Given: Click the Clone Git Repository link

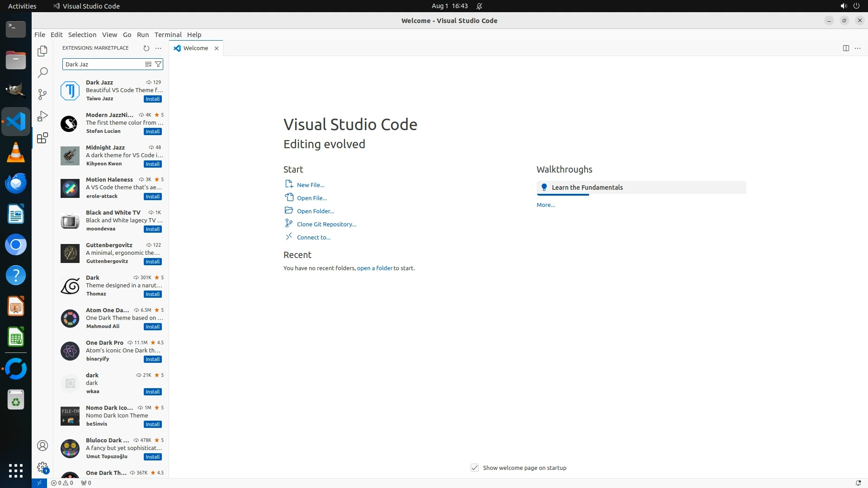Looking at the screenshot, I should (x=326, y=224).
